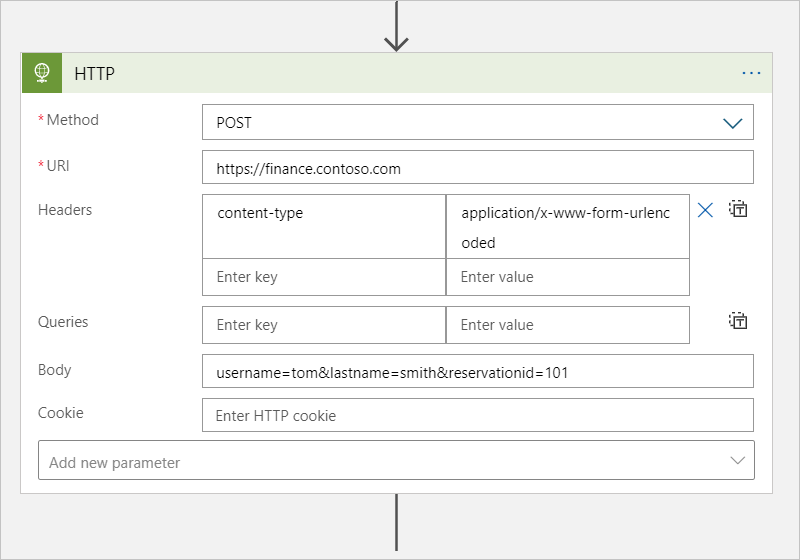Image resolution: width=800 pixels, height=560 pixels.
Task: Select the POST method combo box
Action: [478, 122]
